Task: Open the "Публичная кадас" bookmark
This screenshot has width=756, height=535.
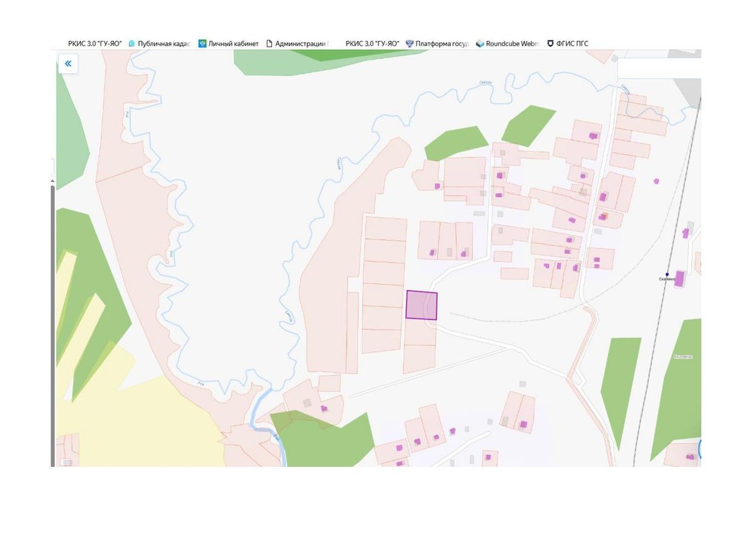Action: [x=159, y=43]
